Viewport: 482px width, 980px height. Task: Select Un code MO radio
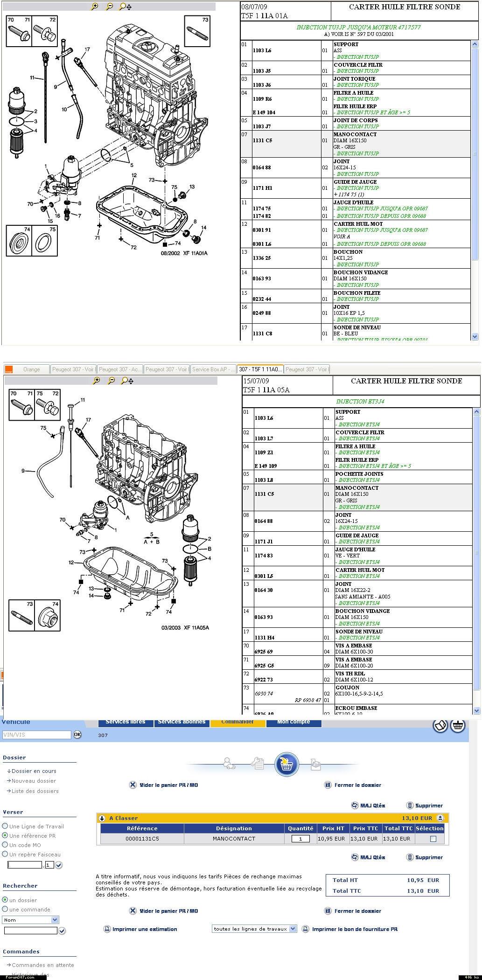(x=5, y=845)
